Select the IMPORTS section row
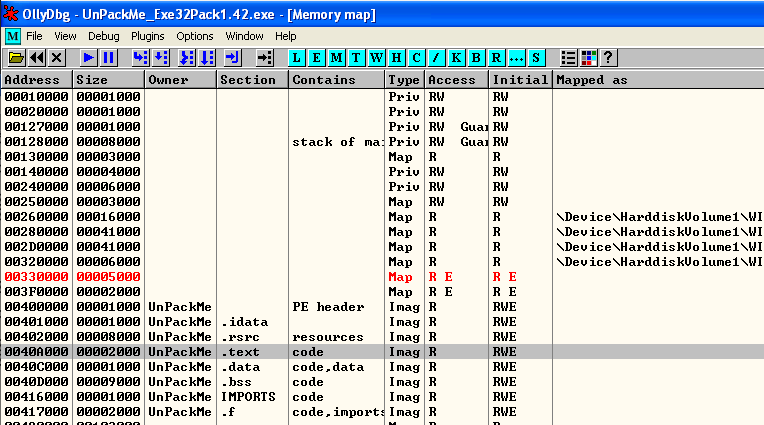 [x=382, y=397]
